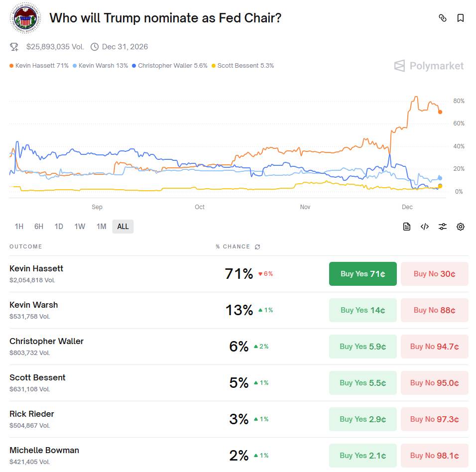Click the Federal Reserve market avatar image
Image resolution: width=476 pixels, height=472 pixels.
tap(25, 18)
